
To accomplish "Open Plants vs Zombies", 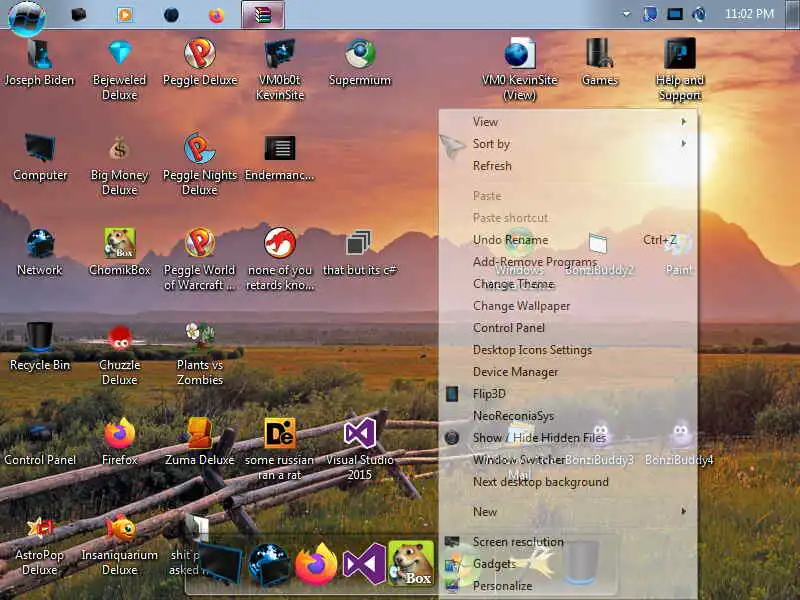I will (x=199, y=354).
